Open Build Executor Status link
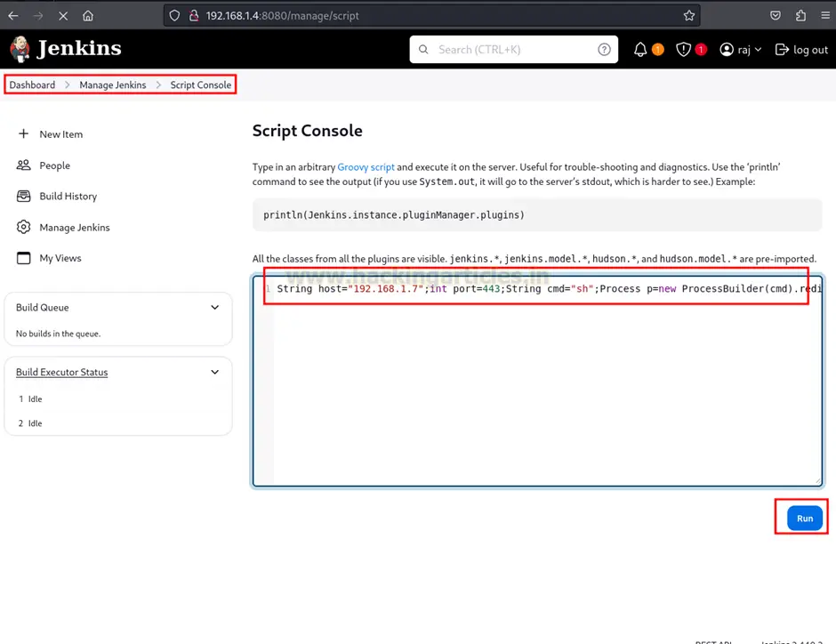Screen dimensions: 836x644 [62, 372]
